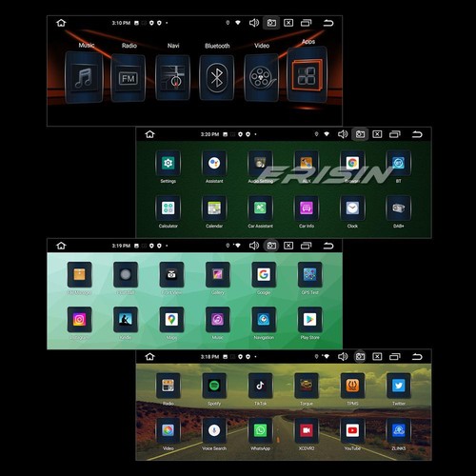Launch Google Assistant app
Screen dimensions: 476x476
214,163
